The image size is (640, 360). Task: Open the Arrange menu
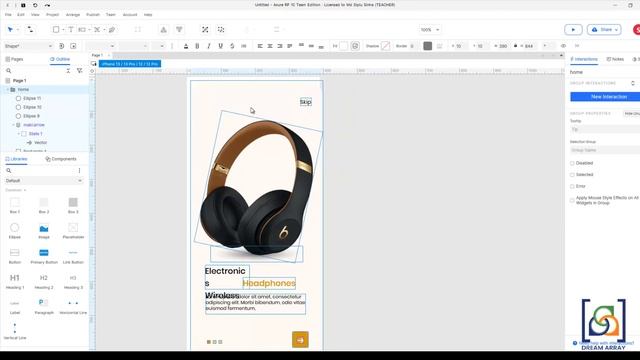pyautogui.click(x=73, y=15)
